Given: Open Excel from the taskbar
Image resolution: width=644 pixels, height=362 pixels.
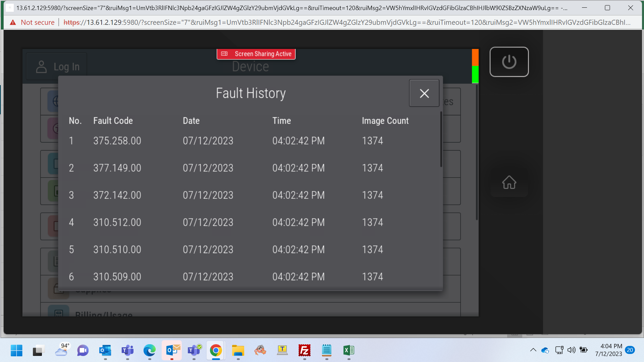Looking at the screenshot, I should pyautogui.click(x=349, y=351).
